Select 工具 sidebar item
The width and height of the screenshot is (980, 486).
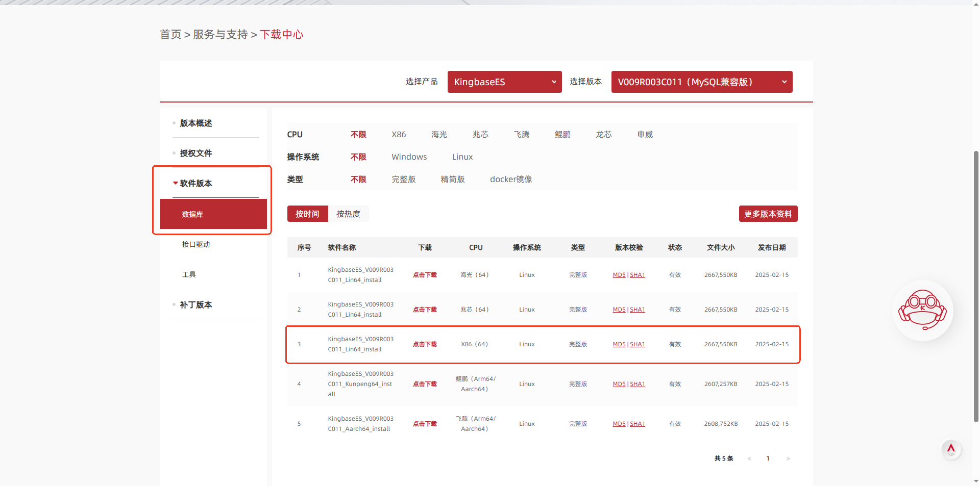[189, 274]
